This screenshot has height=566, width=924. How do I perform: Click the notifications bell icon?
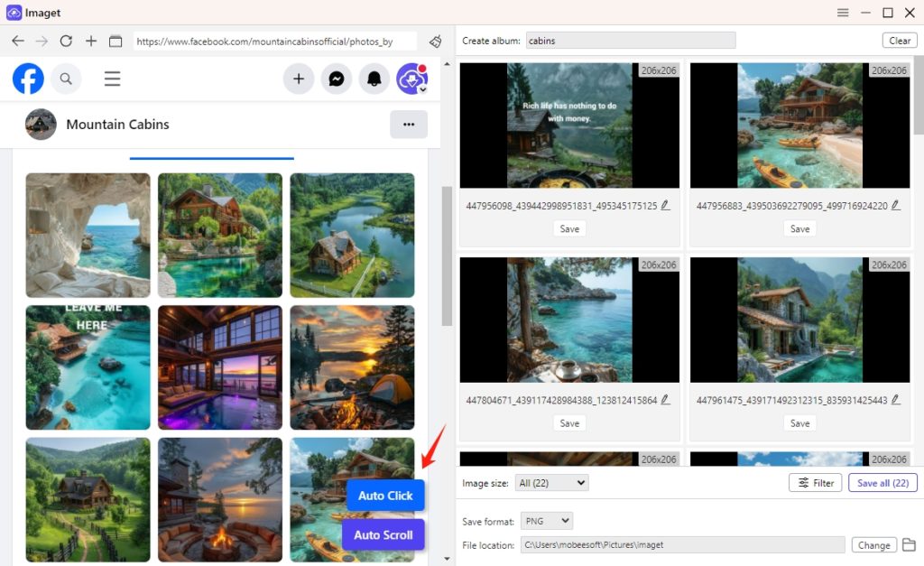[374, 79]
